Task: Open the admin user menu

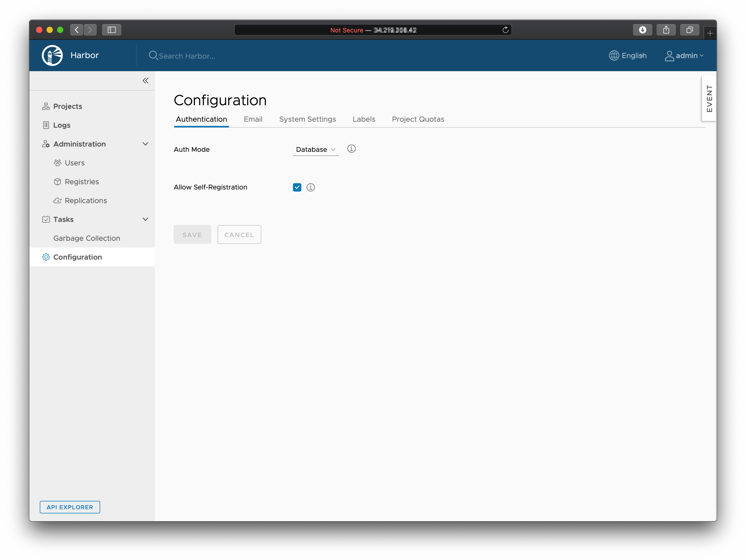Action: point(685,56)
